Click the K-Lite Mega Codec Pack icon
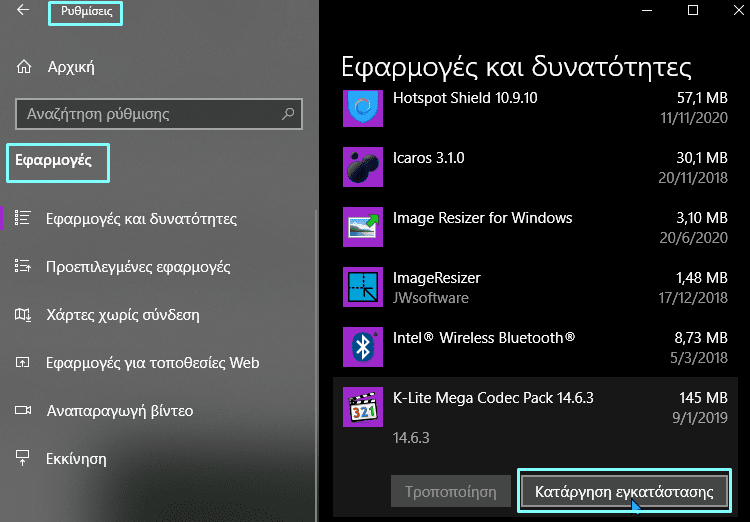 click(x=363, y=407)
